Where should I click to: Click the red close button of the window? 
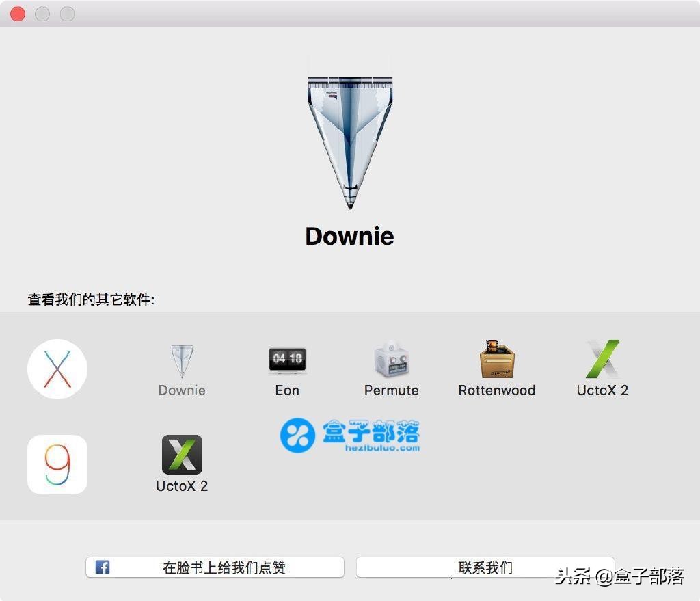(x=17, y=14)
